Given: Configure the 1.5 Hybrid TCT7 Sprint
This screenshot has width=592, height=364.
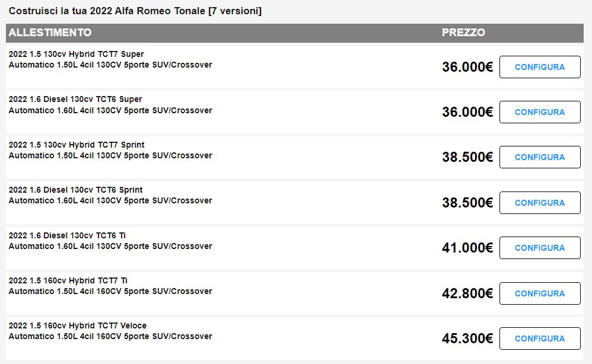Looking at the screenshot, I should (x=539, y=157).
